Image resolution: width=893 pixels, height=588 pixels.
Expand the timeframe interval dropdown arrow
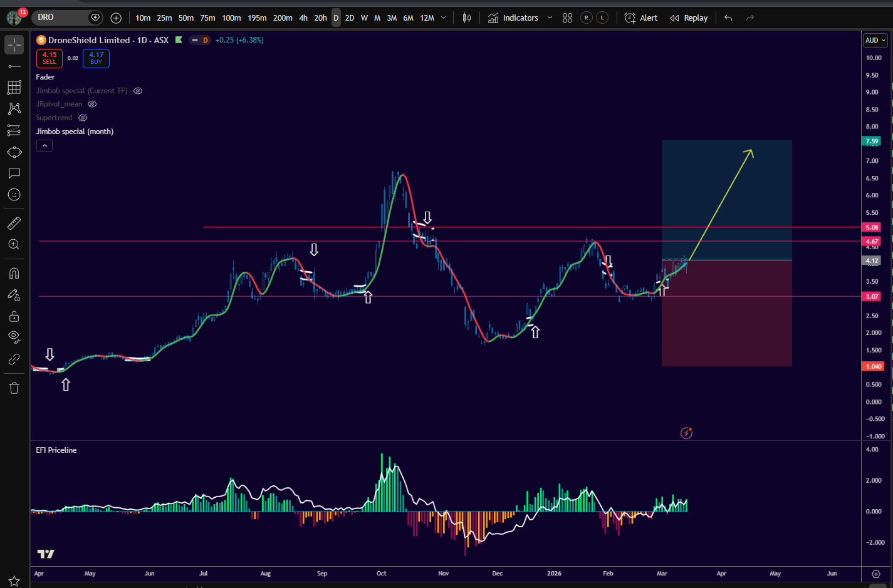coord(444,18)
